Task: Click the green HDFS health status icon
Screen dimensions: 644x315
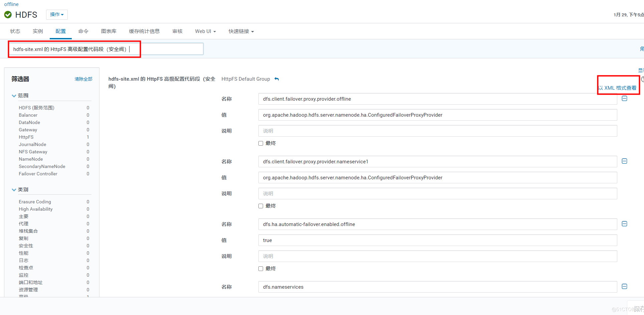Action: [8, 15]
